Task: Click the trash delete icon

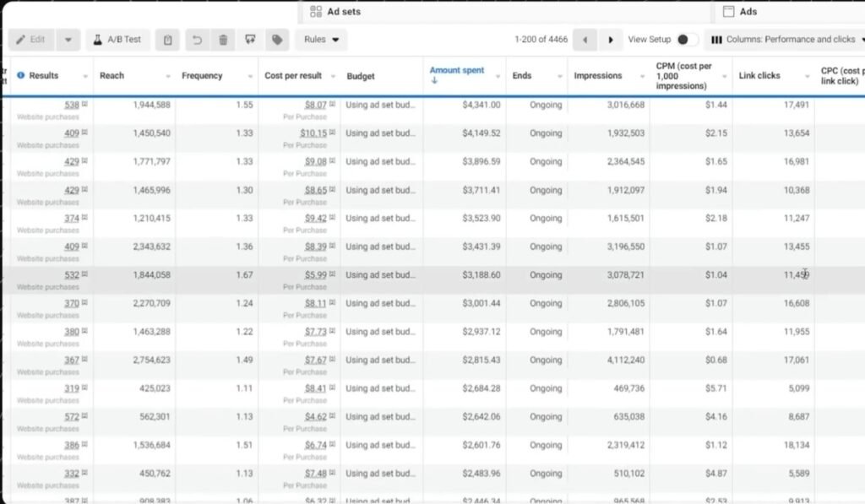Action: pos(223,40)
